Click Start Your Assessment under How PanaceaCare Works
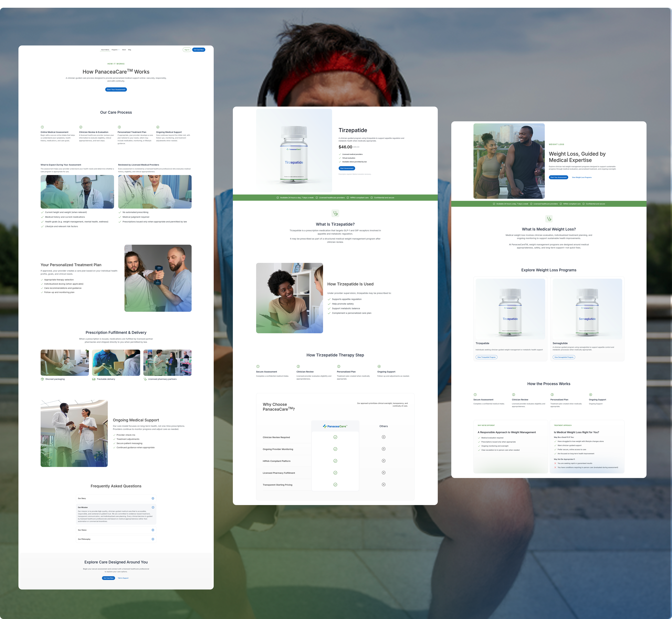Image resolution: width=672 pixels, height=619 pixels. pos(116,89)
